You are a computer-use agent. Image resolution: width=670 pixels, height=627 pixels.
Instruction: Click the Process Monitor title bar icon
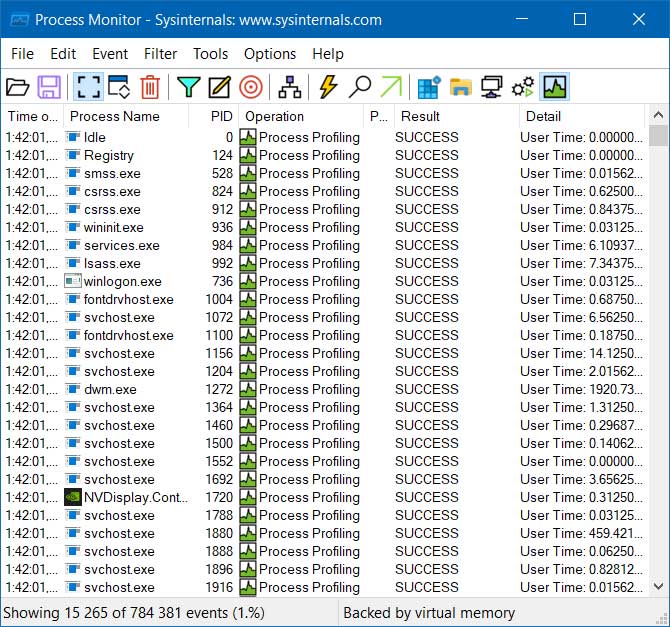pyautogui.click(x=19, y=20)
